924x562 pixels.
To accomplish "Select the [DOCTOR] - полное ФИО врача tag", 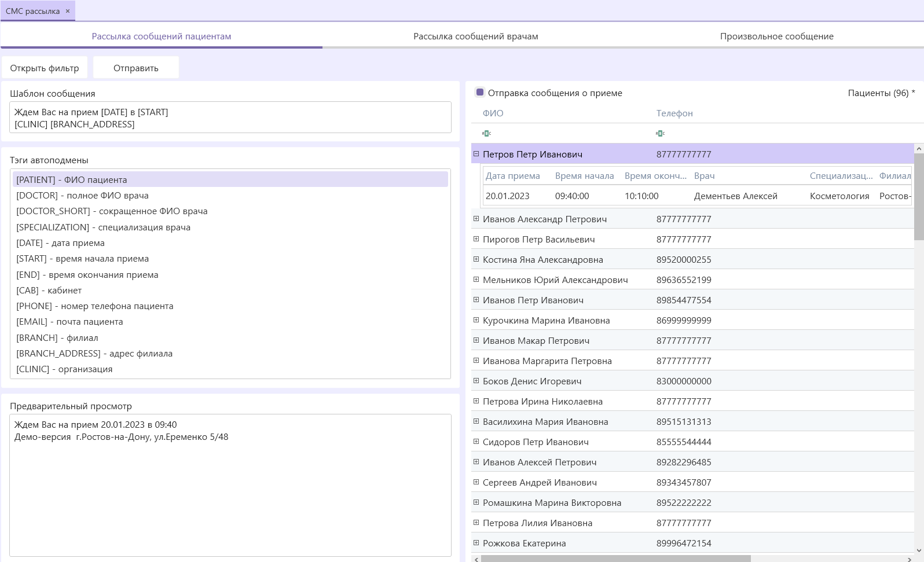I will 230,195.
